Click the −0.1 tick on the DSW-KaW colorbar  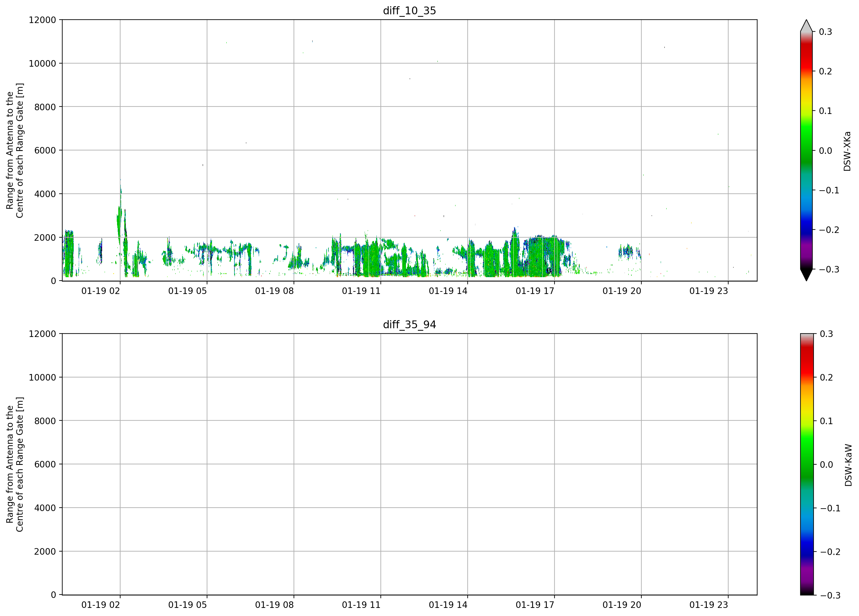[830, 508]
